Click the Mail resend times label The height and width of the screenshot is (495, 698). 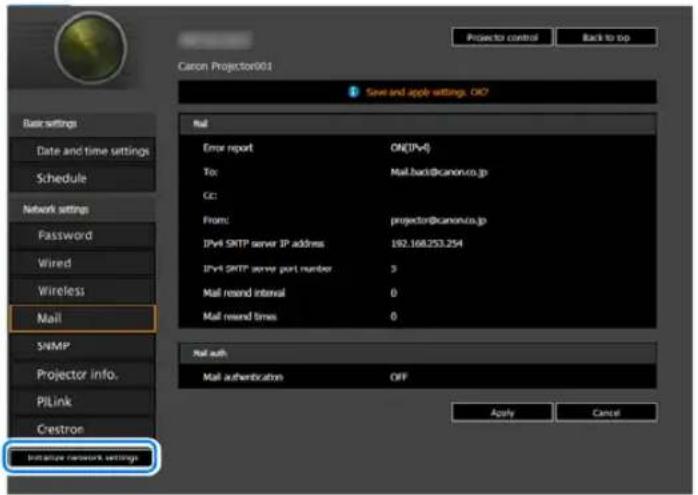point(239,316)
